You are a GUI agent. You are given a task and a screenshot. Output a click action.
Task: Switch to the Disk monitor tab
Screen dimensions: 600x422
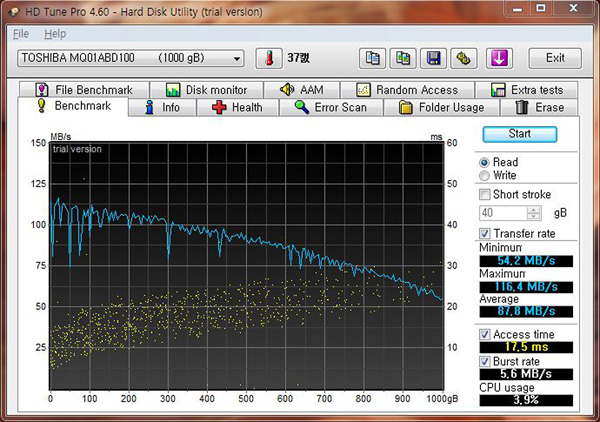[207, 90]
